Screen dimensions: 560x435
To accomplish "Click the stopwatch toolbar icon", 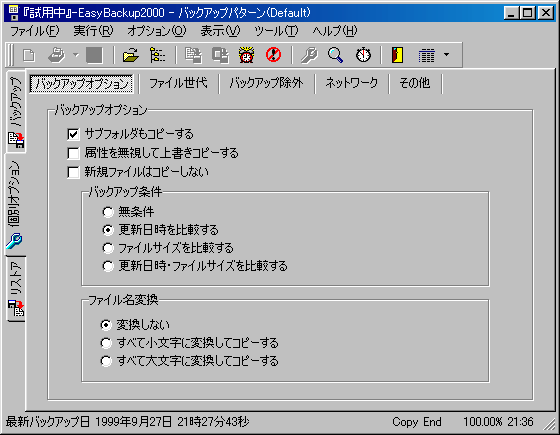I will [x=363, y=55].
